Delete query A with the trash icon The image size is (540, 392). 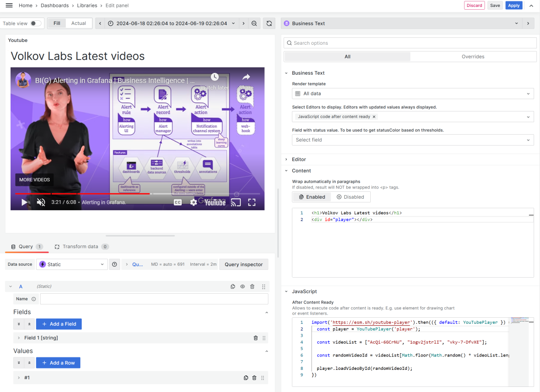(x=252, y=286)
